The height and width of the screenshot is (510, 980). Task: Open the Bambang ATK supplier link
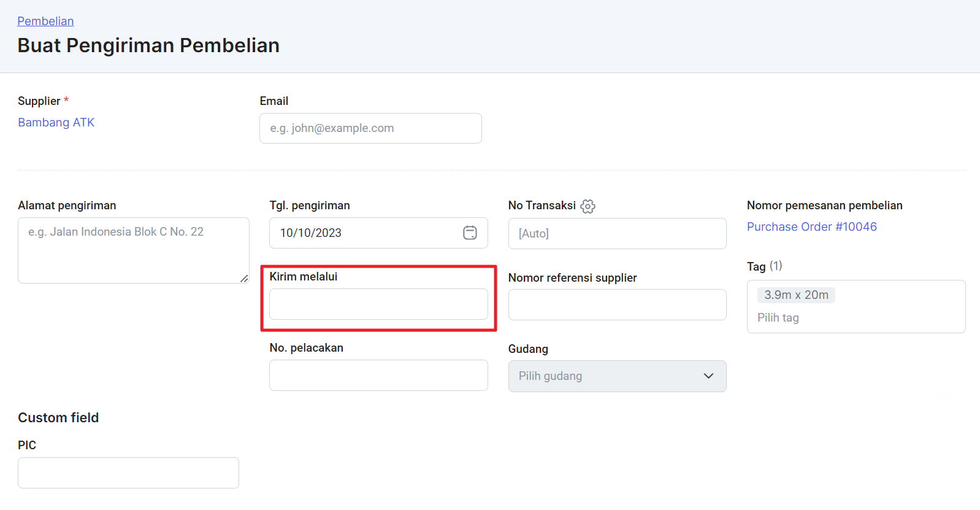(x=56, y=122)
